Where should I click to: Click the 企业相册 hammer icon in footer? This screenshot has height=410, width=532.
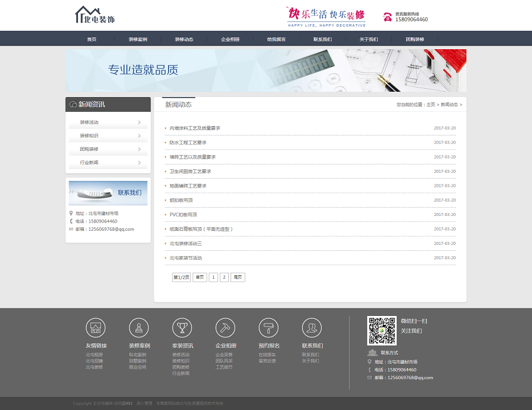tap(225, 328)
